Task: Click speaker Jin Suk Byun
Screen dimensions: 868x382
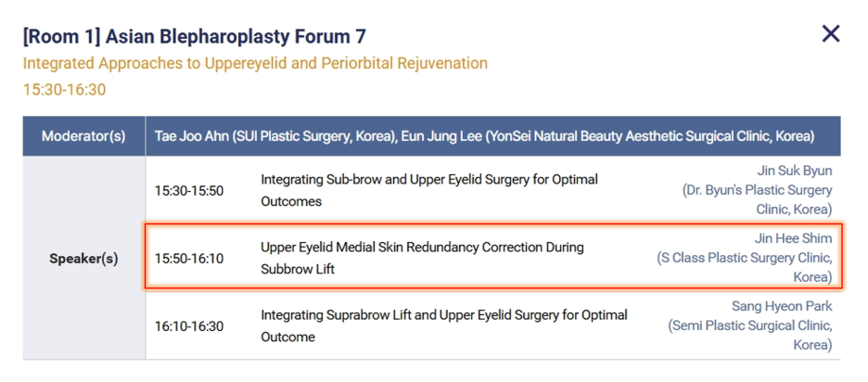Action: pyautogui.click(x=795, y=171)
